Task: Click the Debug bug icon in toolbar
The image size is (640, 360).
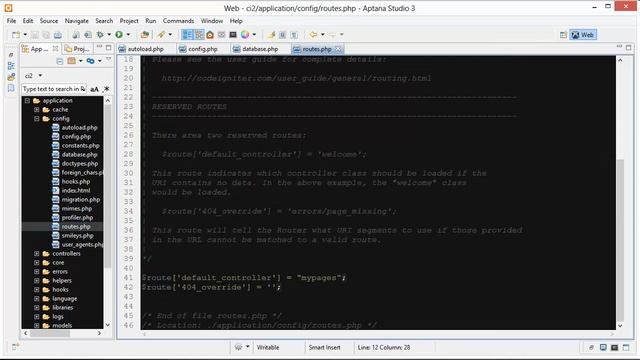Action: [x=100, y=35]
